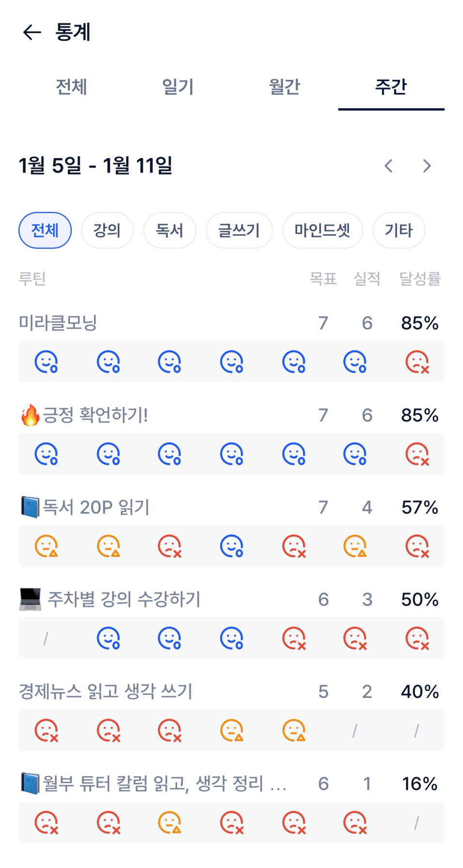Click the orange face in 월부 튜터 칼럼 row
The width and height of the screenshot is (463, 868).
click(170, 822)
